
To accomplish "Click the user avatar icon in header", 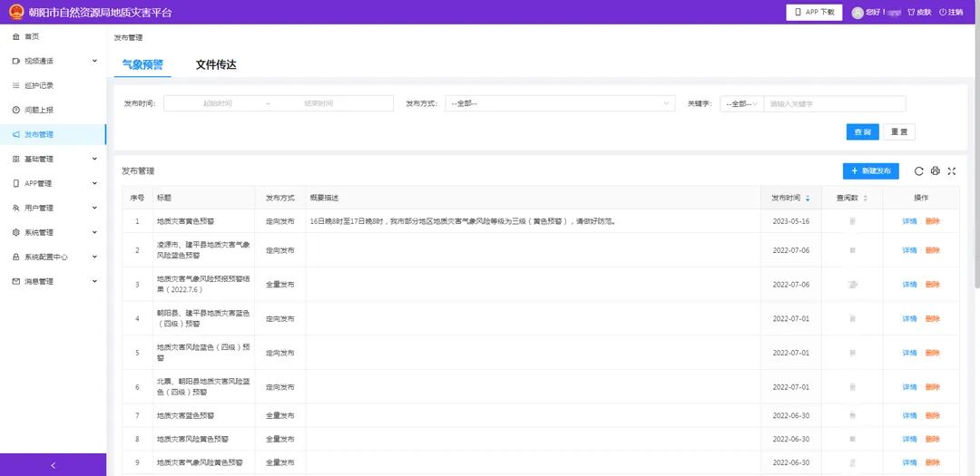I will coord(857,13).
